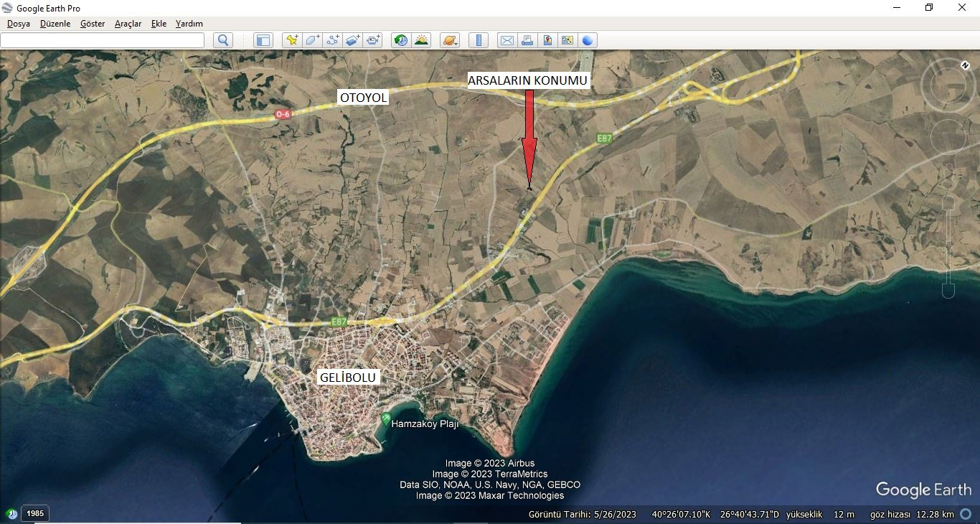Click the 1985 historical imagery button
This screenshot has width=980, height=524.
(x=35, y=513)
